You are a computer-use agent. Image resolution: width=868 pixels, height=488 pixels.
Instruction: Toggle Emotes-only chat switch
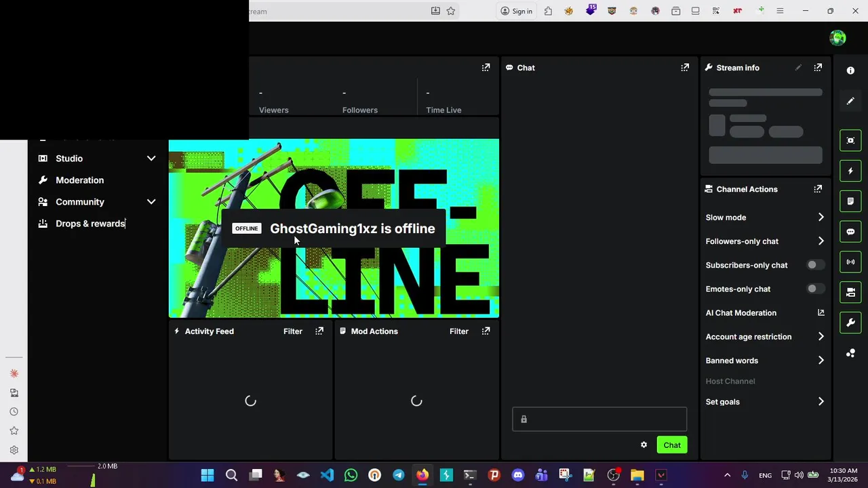tap(815, 289)
